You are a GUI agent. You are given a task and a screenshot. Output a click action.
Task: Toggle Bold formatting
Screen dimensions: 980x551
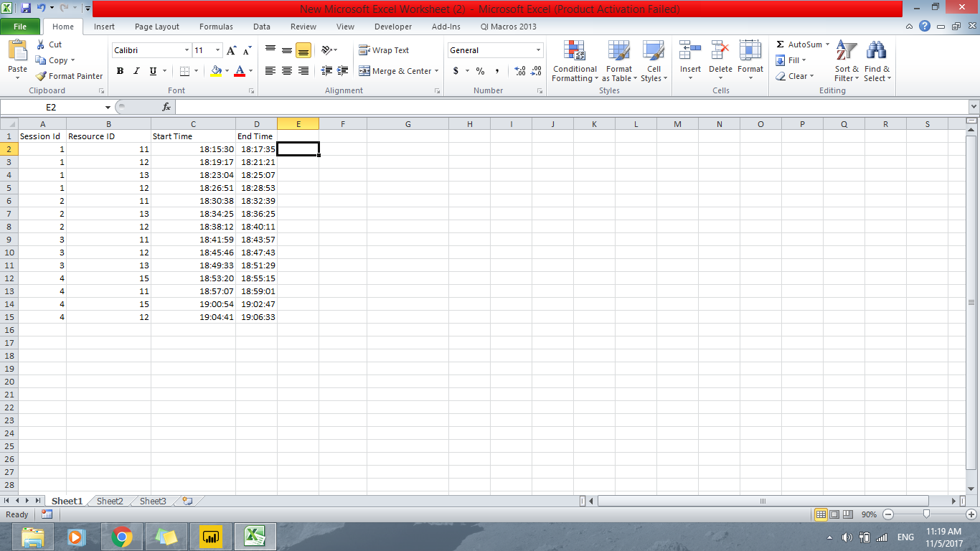click(120, 71)
